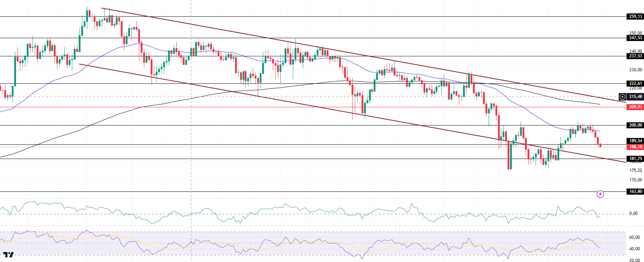The width and height of the screenshot is (644, 262).
Task: Click the 215,48 crosshair price label
Action: [x=635, y=97]
